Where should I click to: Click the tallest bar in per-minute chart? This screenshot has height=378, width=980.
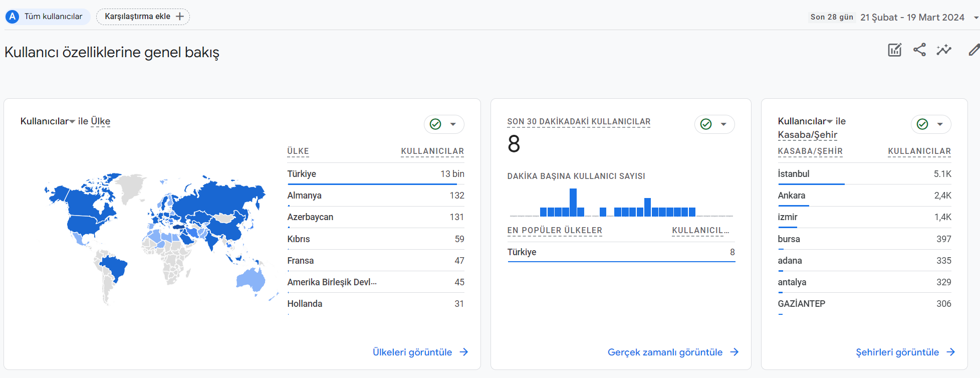573,203
